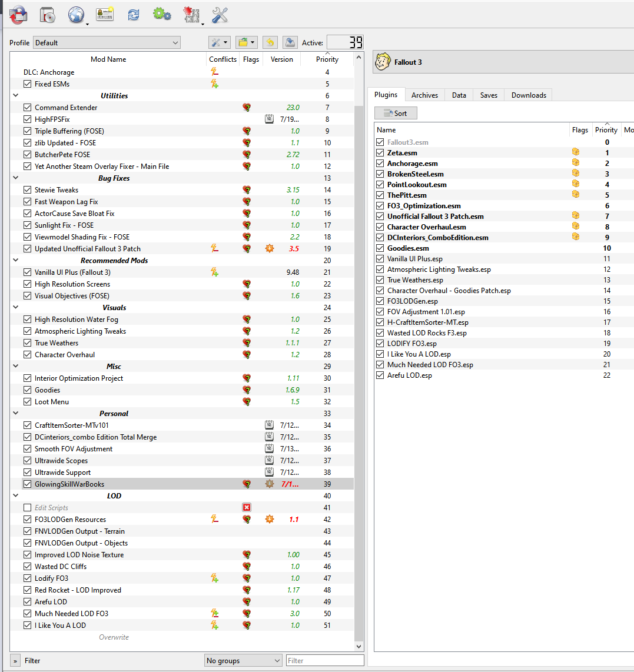634x672 pixels.
Task: Click the restore backup arrow icon
Action: tap(270, 42)
